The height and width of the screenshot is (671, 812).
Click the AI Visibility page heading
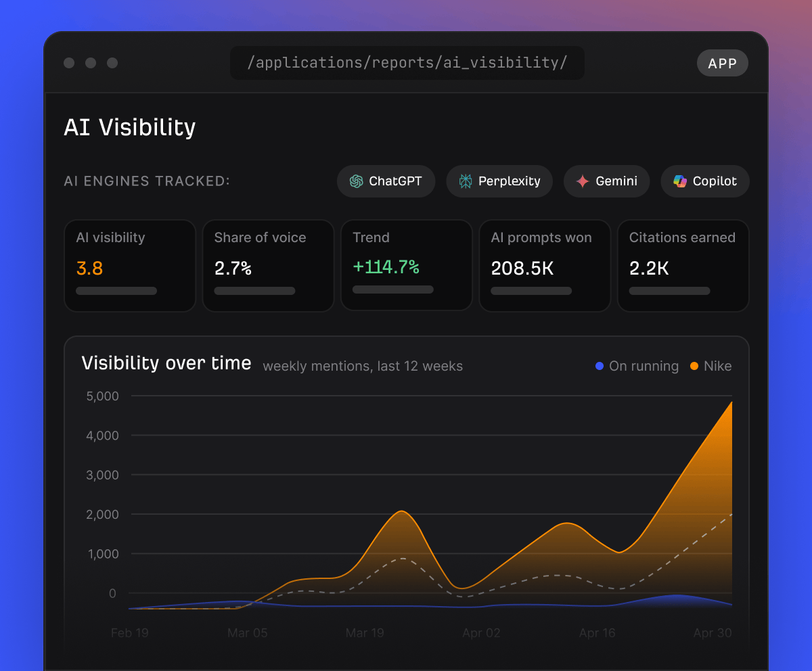130,127
